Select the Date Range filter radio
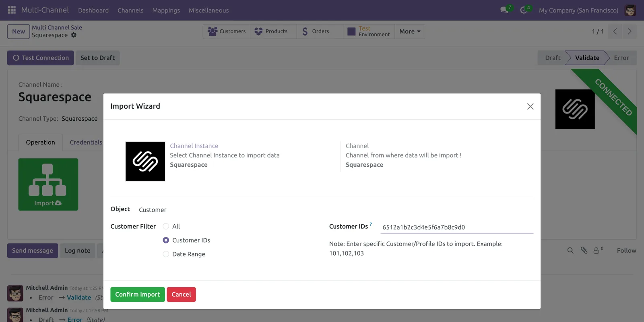Image resolution: width=644 pixels, height=322 pixels. (166, 254)
